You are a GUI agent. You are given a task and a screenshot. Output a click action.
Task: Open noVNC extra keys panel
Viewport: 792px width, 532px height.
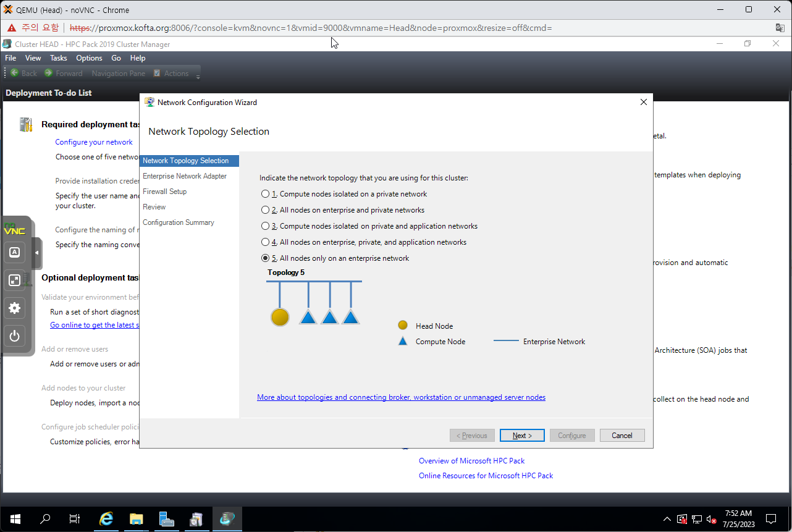[15, 252]
